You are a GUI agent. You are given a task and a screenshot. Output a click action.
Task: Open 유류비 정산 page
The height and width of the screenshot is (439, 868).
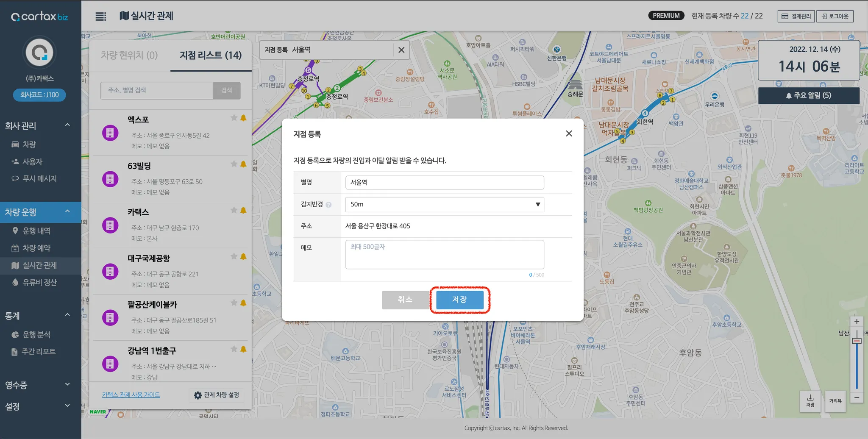point(39,282)
